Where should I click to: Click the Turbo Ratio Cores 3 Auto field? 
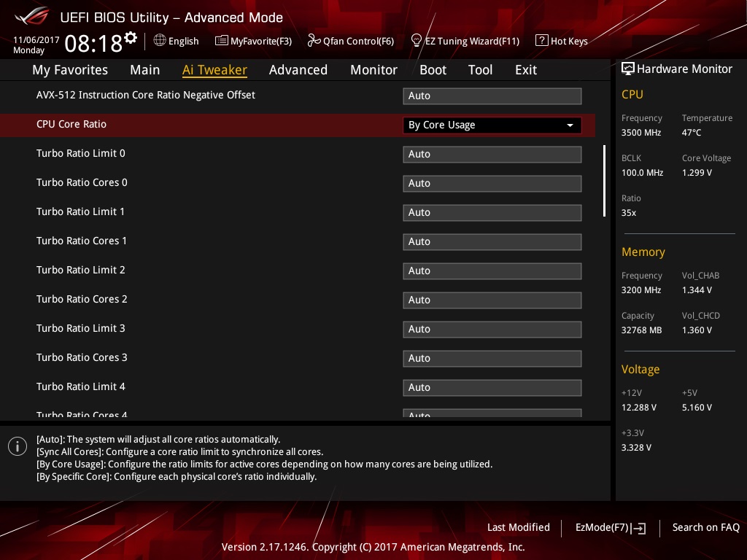click(x=492, y=358)
